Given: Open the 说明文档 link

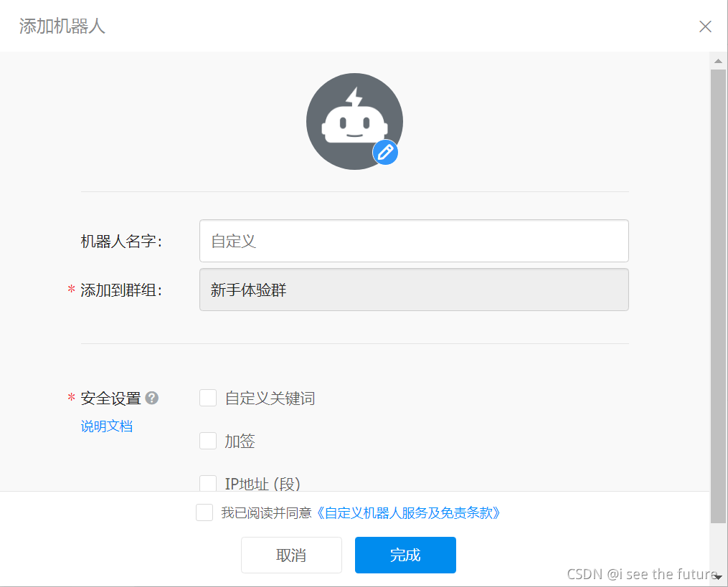Looking at the screenshot, I should click(x=106, y=426).
